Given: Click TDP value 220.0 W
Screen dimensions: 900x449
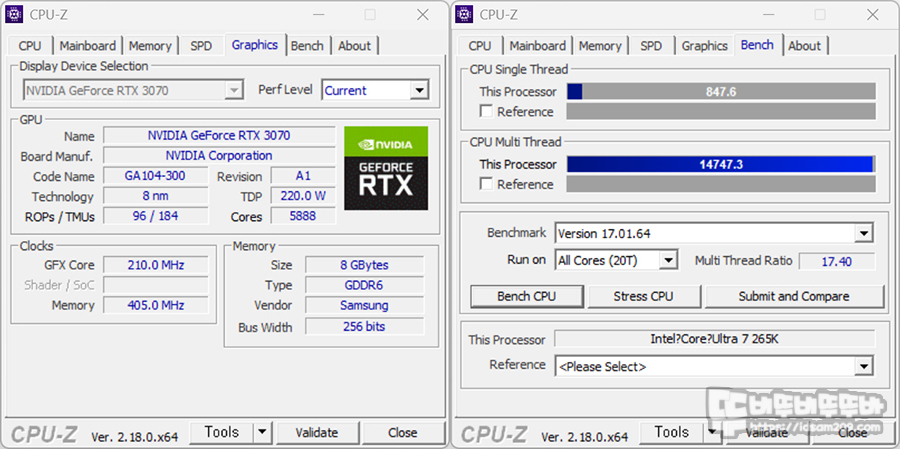Looking at the screenshot, I should point(303,196).
